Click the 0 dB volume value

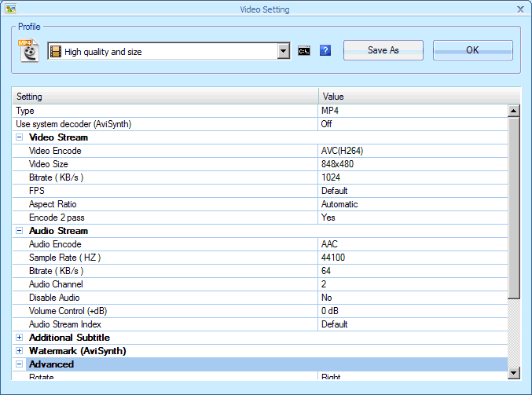[330, 311]
